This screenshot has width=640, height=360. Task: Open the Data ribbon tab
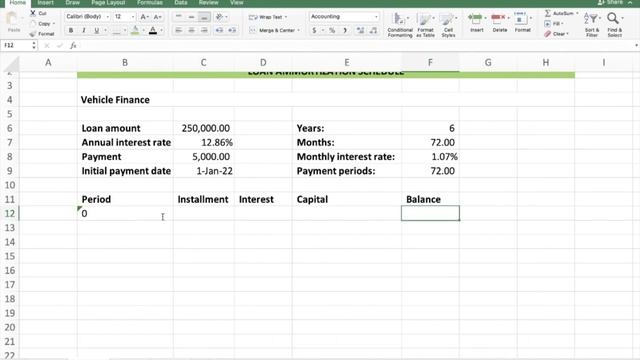tap(181, 2)
